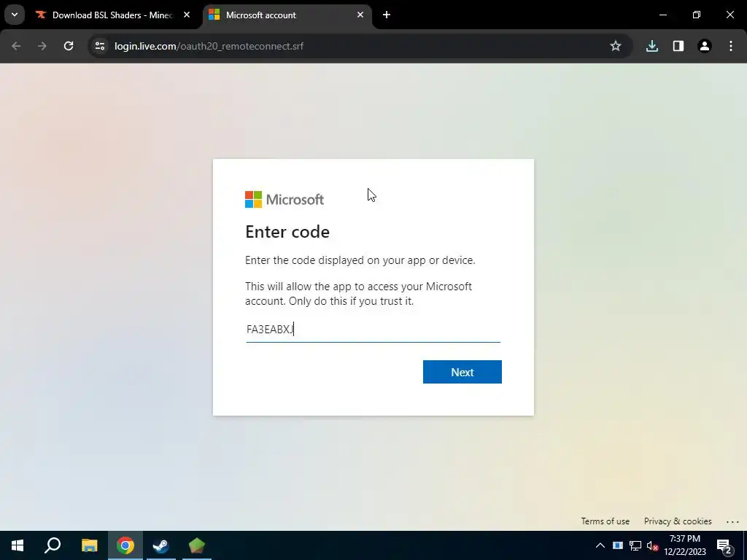Open the green Minecraft launcher taskbar icon
Screen dimensions: 747x560
tap(197, 545)
